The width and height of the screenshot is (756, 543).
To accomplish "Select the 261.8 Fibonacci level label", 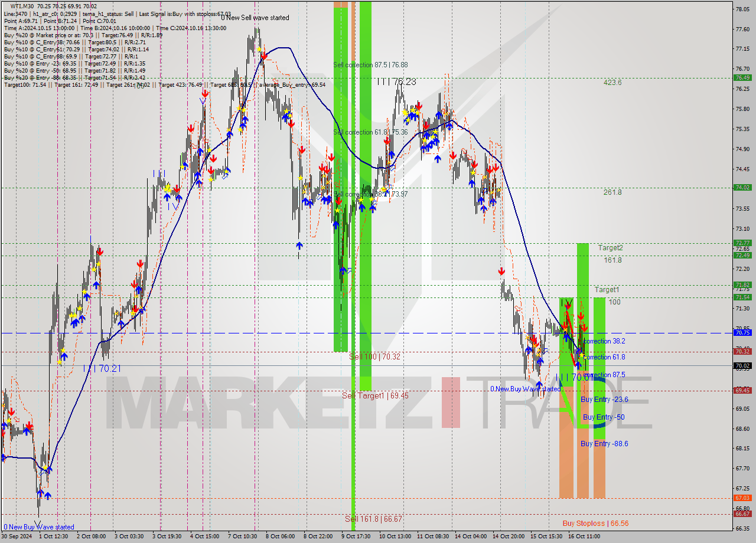I will coord(612,192).
